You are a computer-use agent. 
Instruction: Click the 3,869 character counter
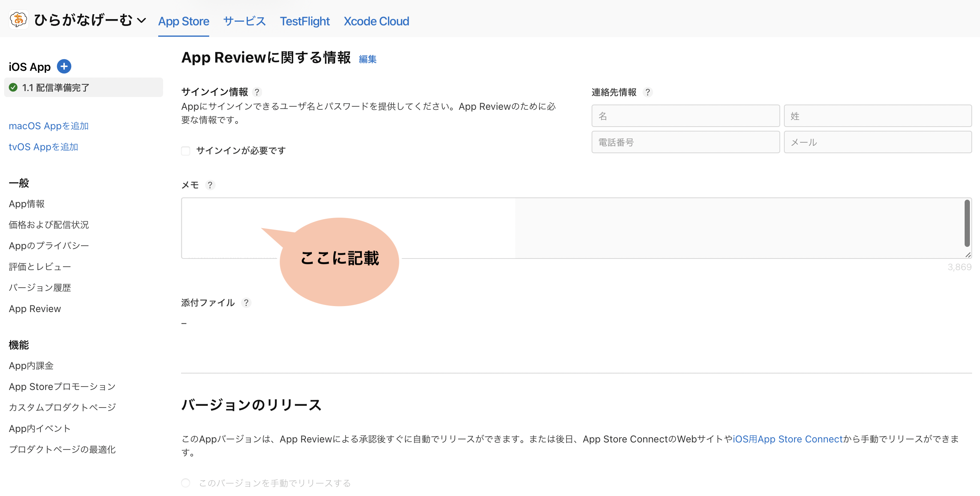click(959, 267)
